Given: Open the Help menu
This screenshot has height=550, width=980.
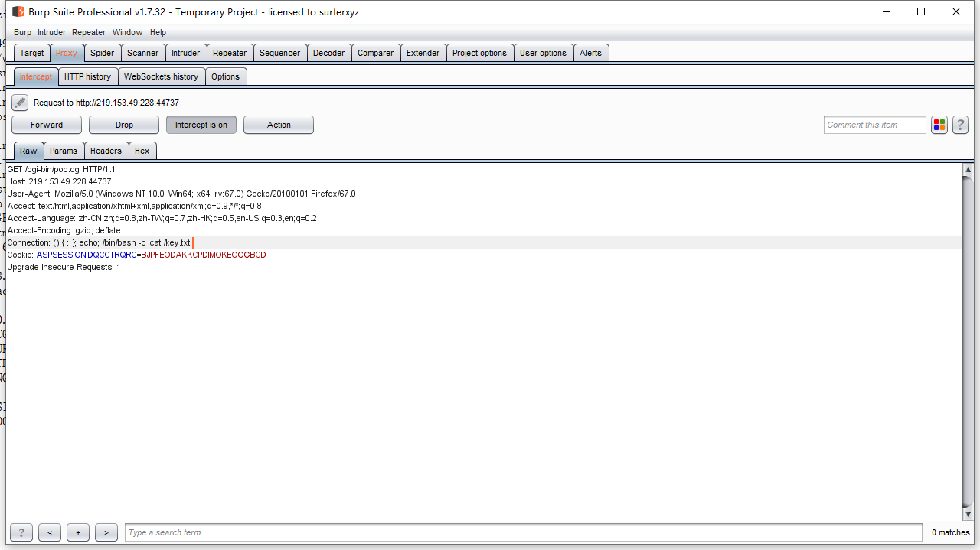Looking at the screenshot, I should 158,32.
